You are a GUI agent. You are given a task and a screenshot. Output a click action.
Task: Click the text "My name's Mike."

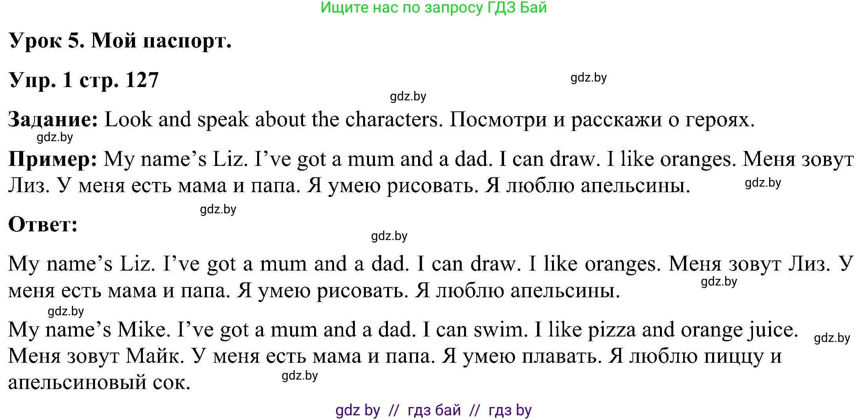tap(89, 329)
